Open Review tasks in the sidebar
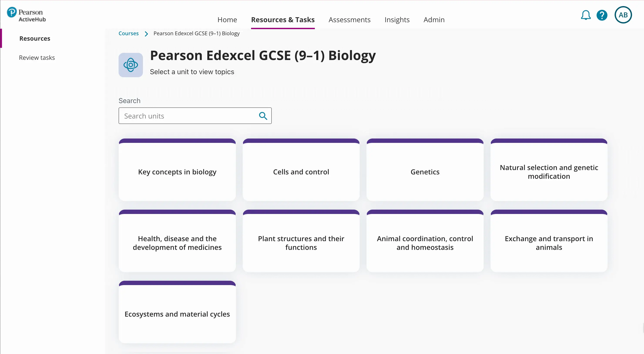 [x=37, y=58]
